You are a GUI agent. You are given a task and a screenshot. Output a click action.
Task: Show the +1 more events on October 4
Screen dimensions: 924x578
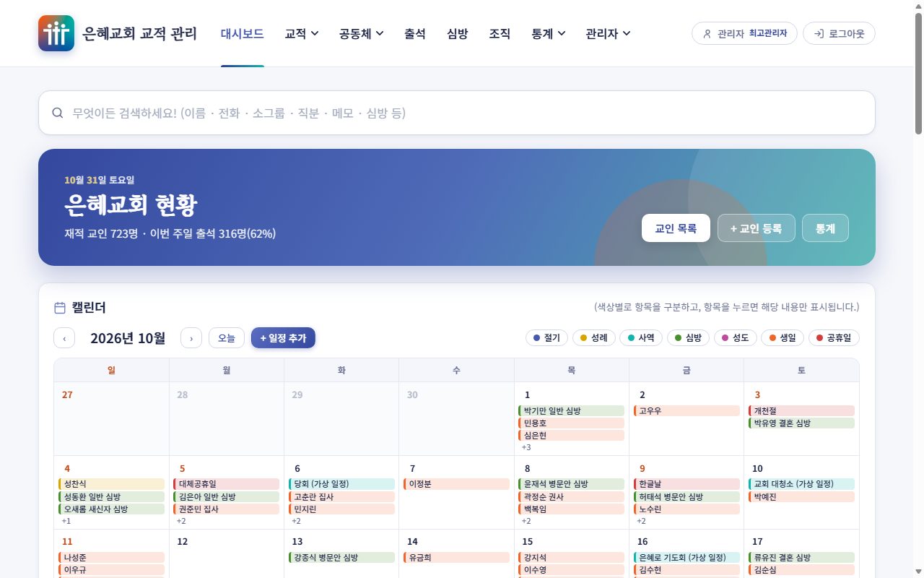66,521
